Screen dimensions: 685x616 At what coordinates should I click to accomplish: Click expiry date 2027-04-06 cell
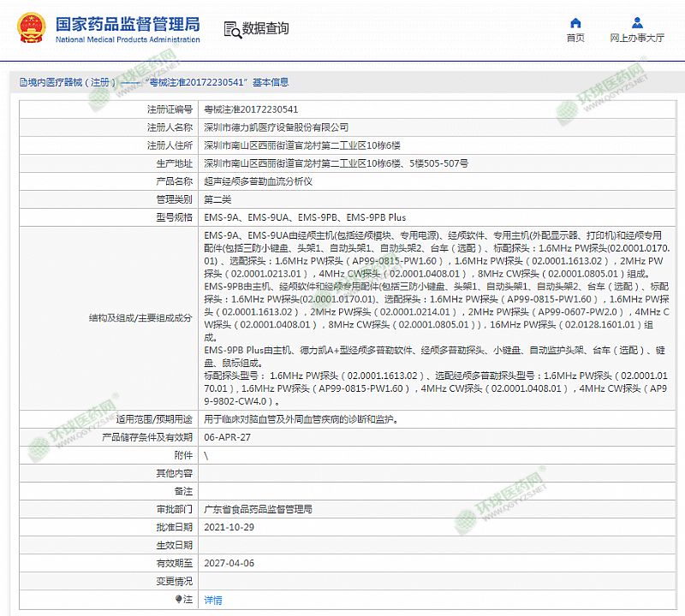(229, 563)
